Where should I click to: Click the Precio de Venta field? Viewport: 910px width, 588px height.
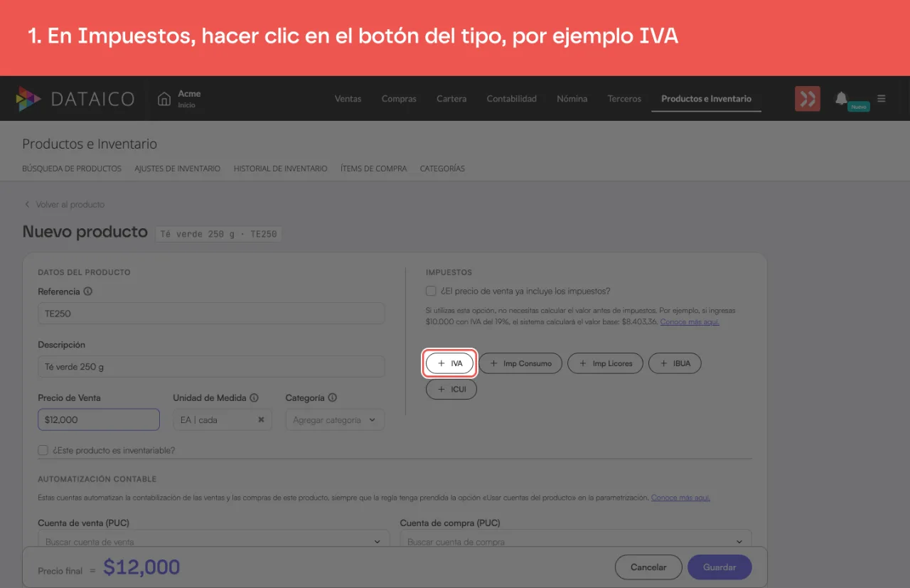99,419
